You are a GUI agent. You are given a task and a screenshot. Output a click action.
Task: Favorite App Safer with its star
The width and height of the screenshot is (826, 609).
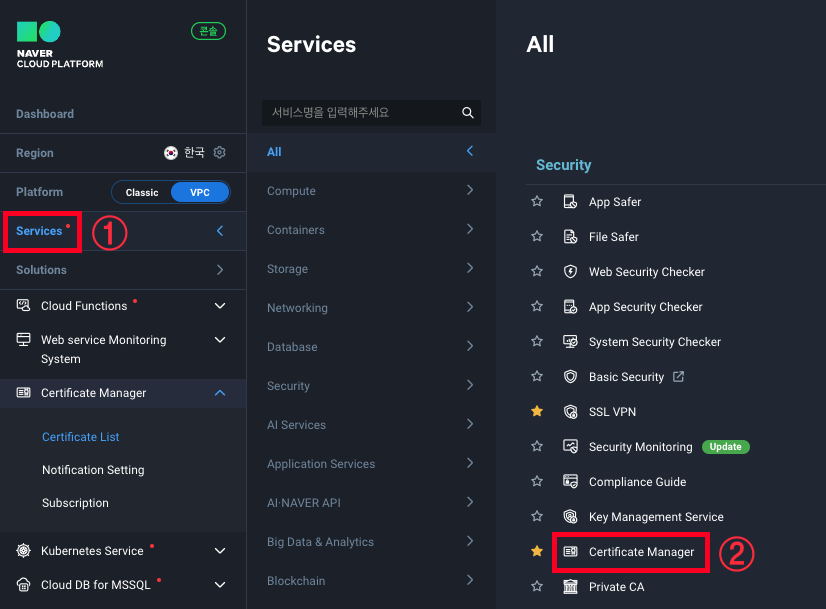(537, 201)
